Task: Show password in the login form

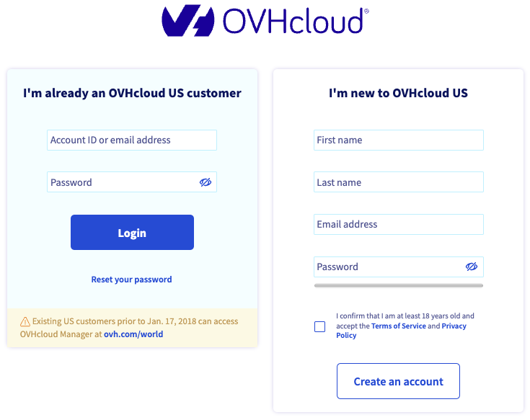Action: (x=206, y=182)
